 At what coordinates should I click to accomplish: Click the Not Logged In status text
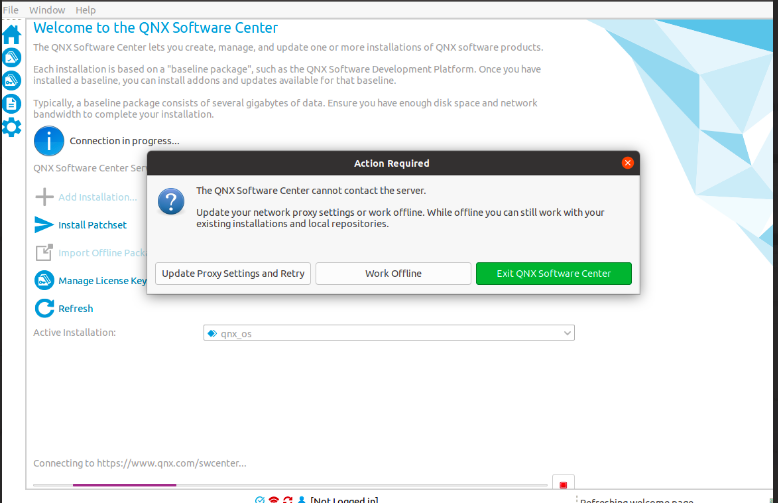pyautogui.click(x=344, y=499)
